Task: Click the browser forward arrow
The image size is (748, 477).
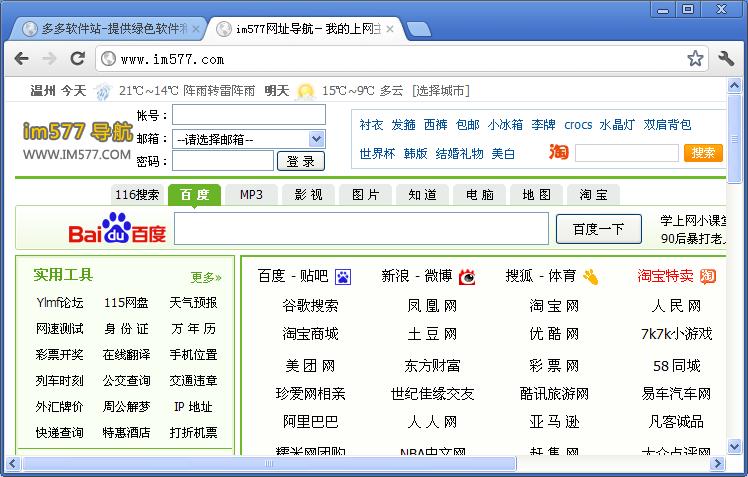Action: [x=49, y=59]
